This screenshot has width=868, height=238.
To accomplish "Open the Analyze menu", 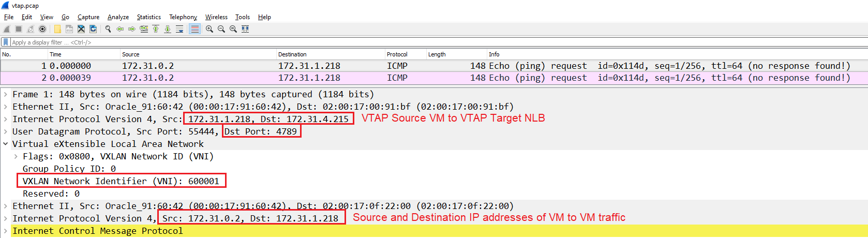I will (x=118, y=17).
